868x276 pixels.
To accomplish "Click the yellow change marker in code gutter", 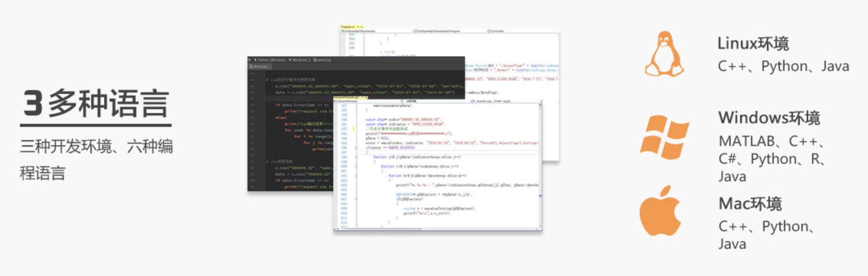I will click(353, 129).
